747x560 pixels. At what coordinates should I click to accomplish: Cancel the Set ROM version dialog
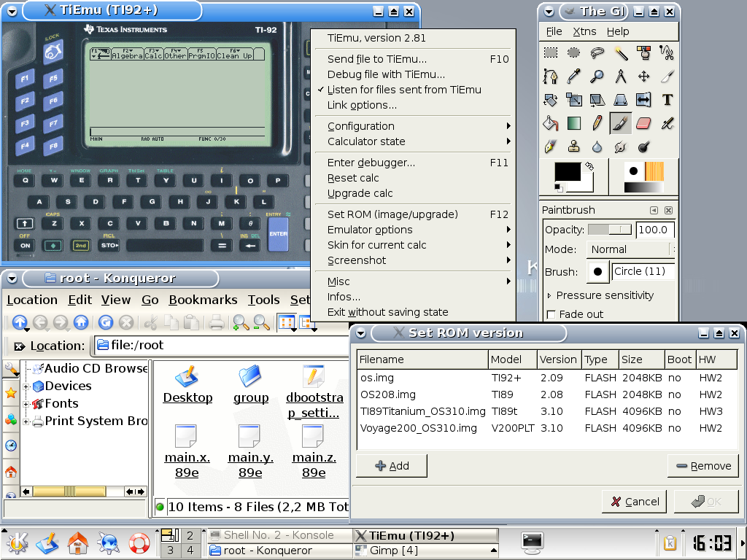(x=635, y=502)
